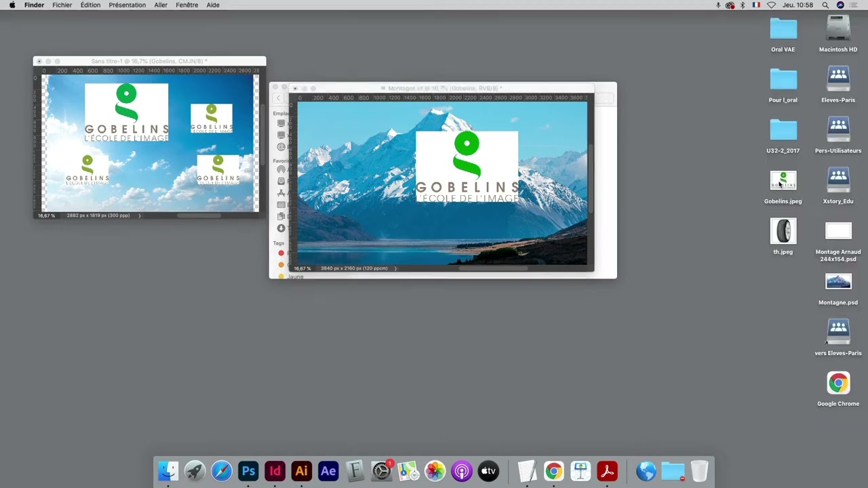Open Keynote in the Dock
The width and height of the screenshot is (868, 488).
point(580,471)
